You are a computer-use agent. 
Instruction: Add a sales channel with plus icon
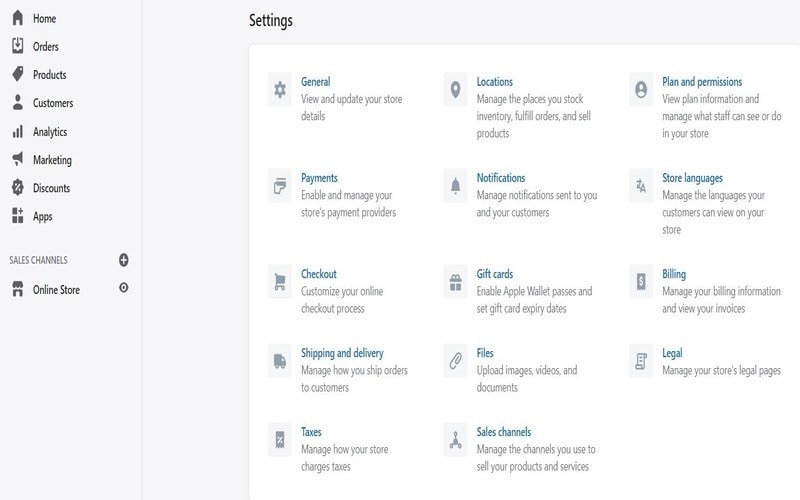pyautogui.click(x=124, y=260)
